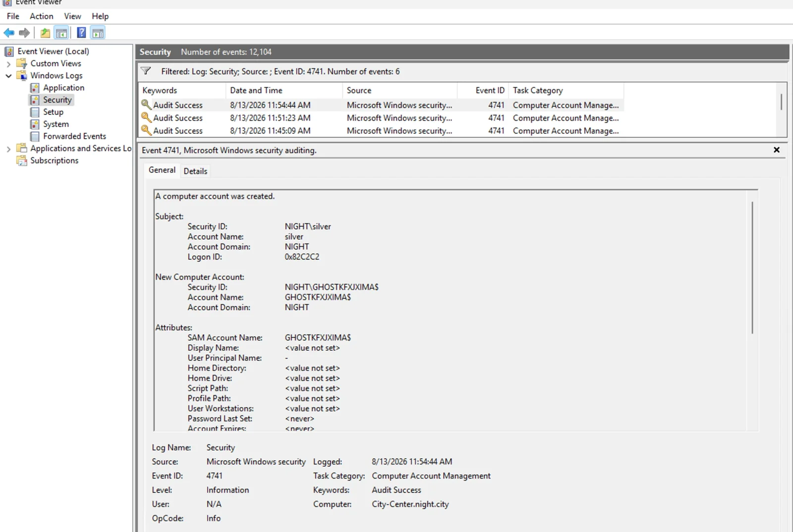Click the key icon of 11:45:09 AM event
Screen dimensions: 793x532
(x=146, y=130)
